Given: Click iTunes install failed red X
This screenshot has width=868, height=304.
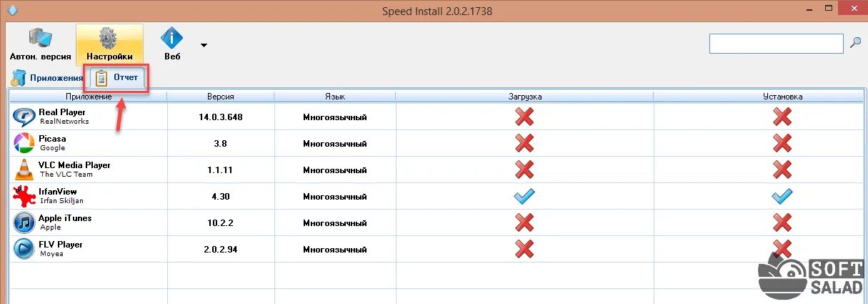Looking at the screenshot, I should pyautogui.click(x=782, y=222).
